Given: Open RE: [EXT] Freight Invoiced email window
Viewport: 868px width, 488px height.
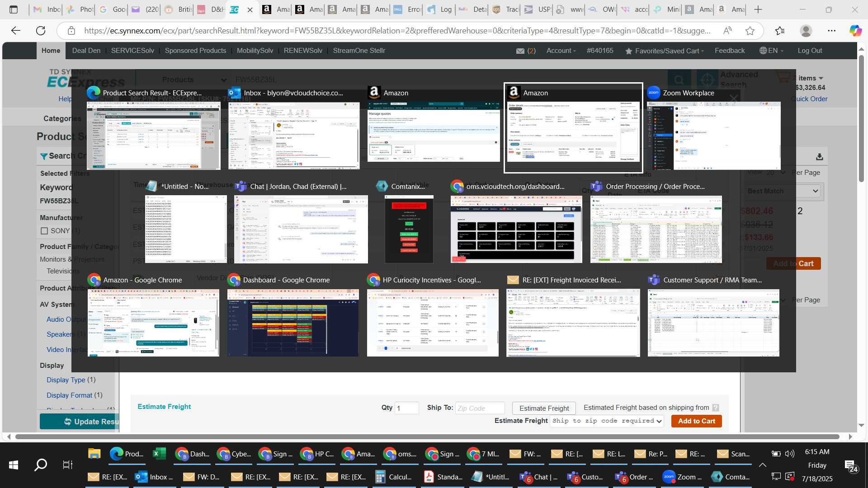Looking at the screenshot, I should tap(573, 323).
